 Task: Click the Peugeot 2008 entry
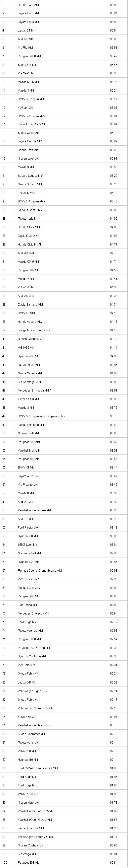pos(29,56)
